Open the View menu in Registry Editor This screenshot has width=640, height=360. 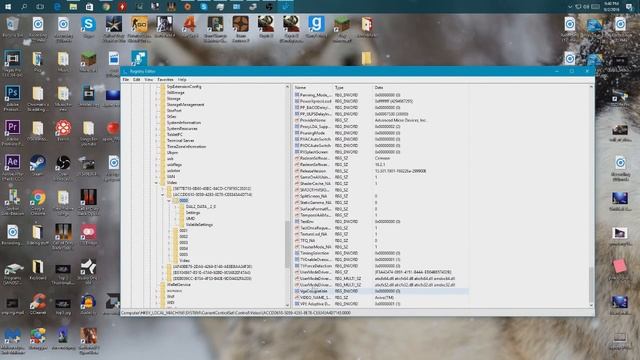pos(149,79)
